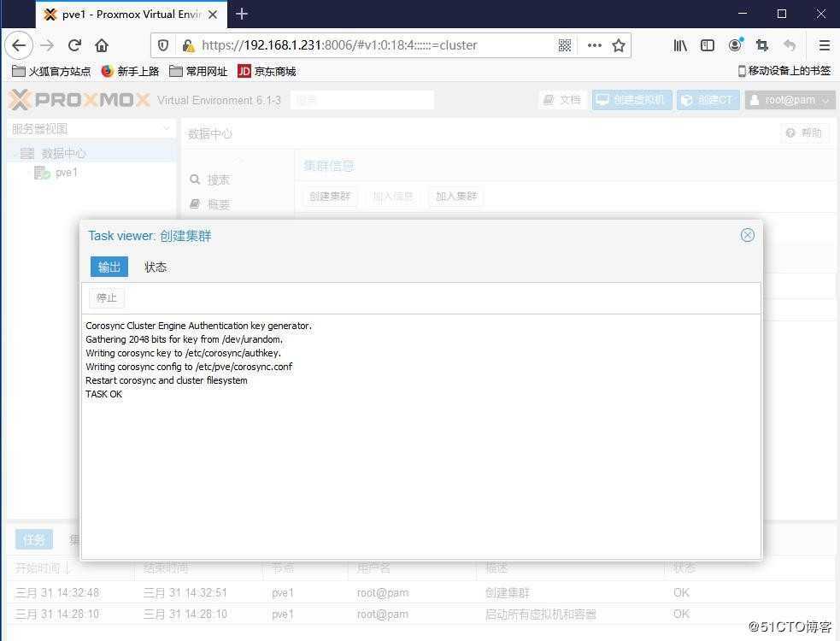
Task: Open the Firefox home page
Action: (x=102, y=45)
